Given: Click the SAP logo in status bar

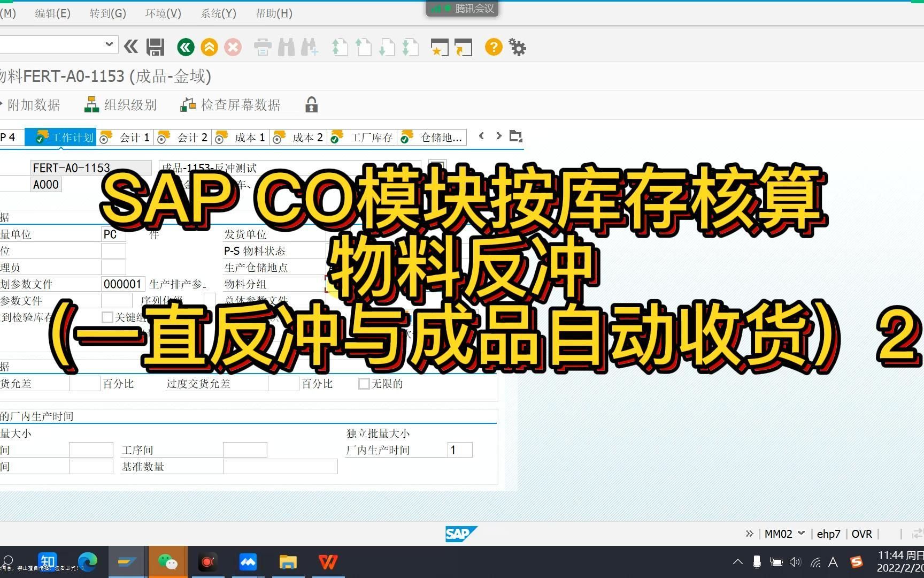Looking at the screenshot, I should (460, 534).
